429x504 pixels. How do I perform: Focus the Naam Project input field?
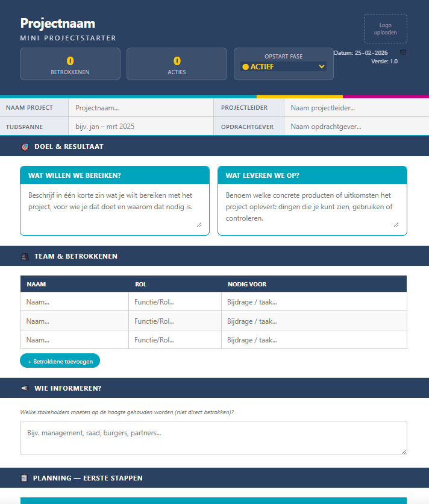(x=141, y=108)
